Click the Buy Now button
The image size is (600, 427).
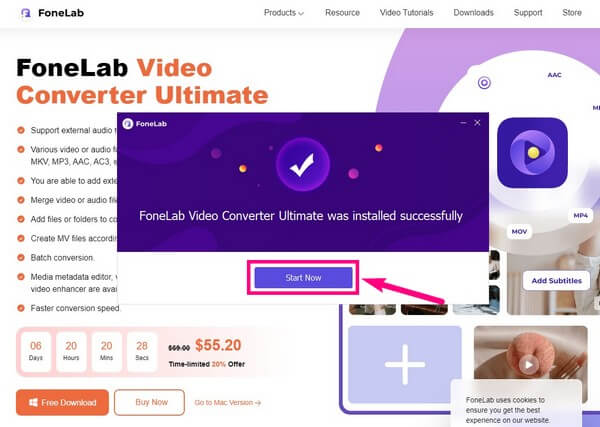(149, 402)
